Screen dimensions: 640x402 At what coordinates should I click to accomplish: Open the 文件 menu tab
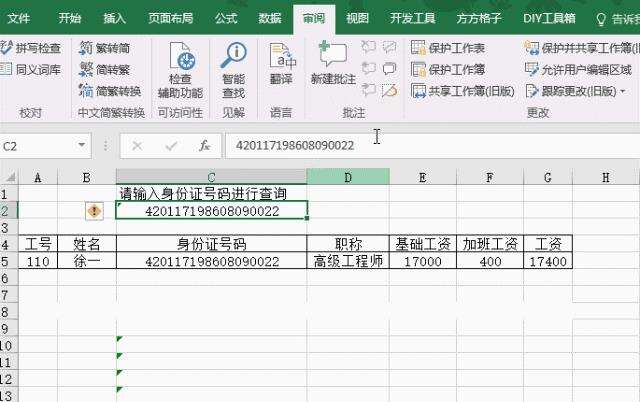18,18
